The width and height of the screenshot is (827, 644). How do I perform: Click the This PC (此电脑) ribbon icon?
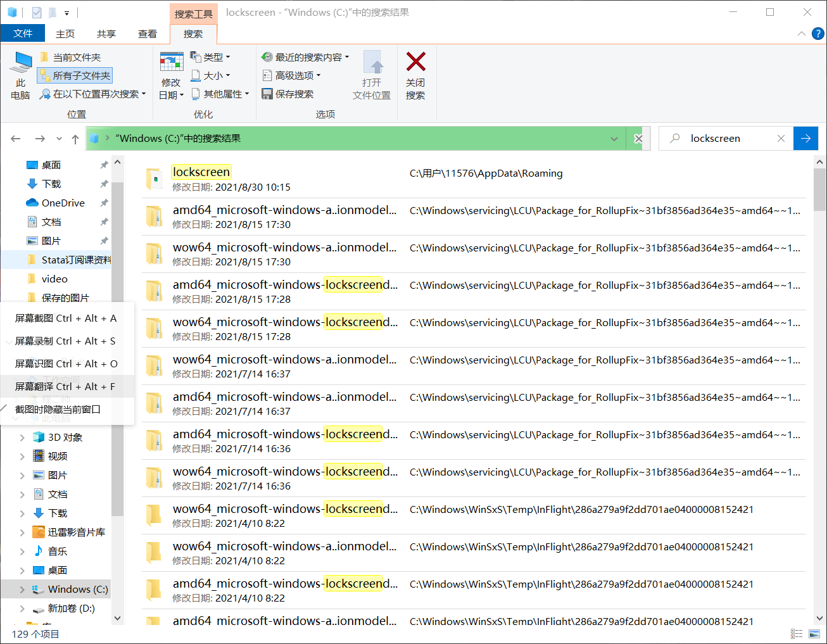click(21, 76)
